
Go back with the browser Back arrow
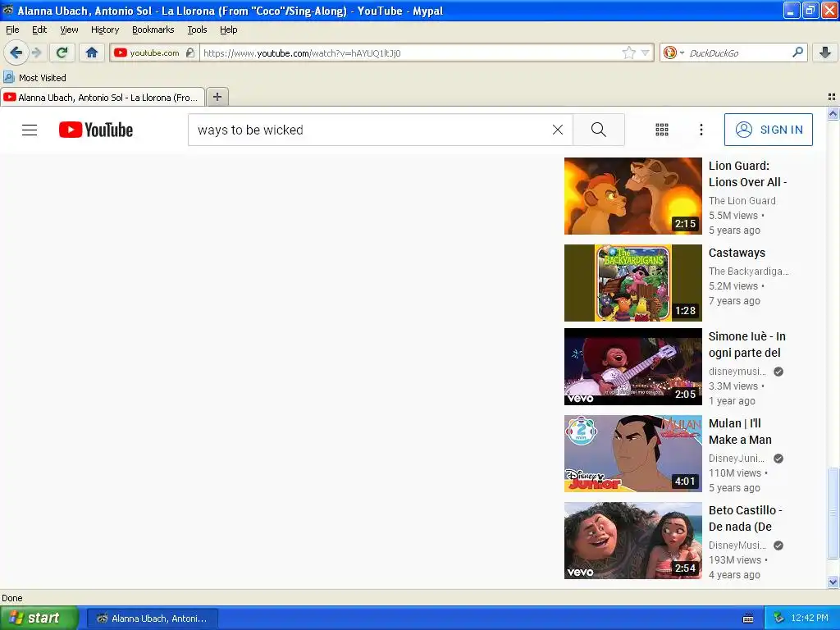coord(16,52)
